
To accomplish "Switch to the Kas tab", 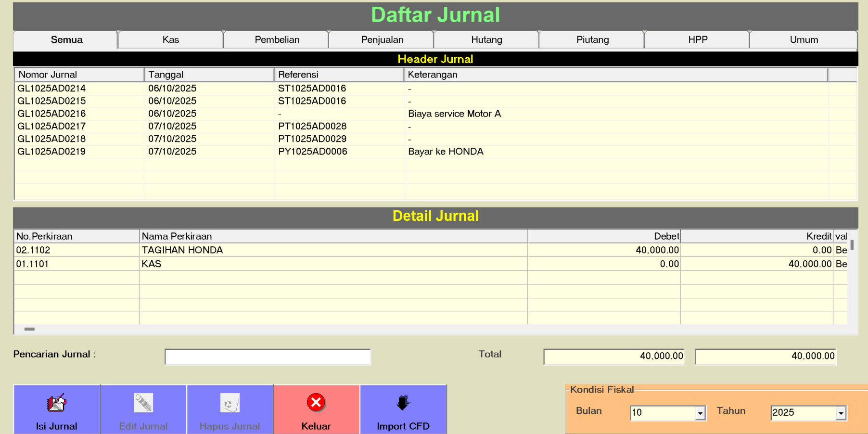I will (x=170, y=40).
